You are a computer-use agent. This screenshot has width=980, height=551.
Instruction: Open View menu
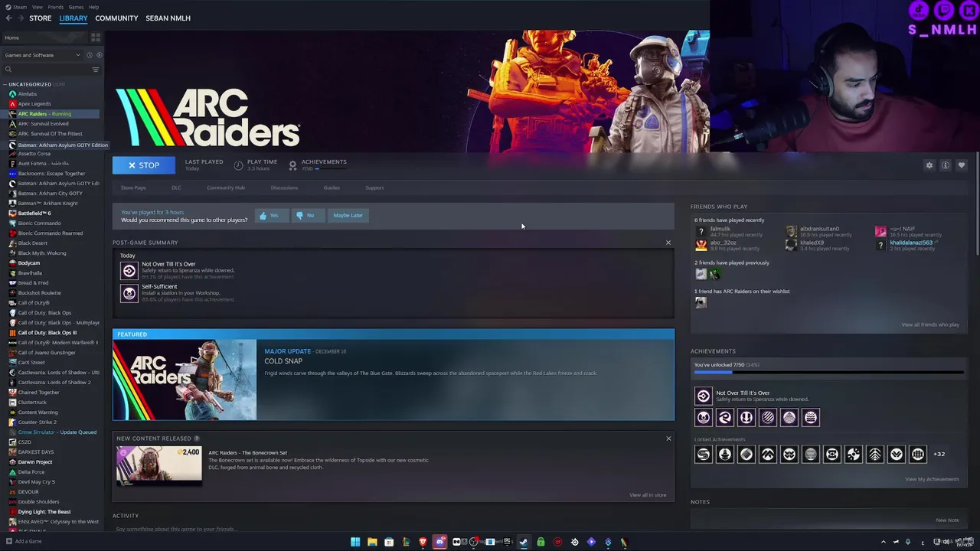pyautogui.click(x=37, y=7)
